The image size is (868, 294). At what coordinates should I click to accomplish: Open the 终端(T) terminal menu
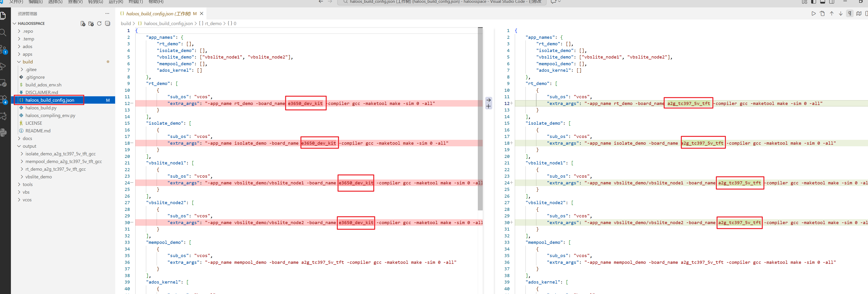tap(135, 2)
